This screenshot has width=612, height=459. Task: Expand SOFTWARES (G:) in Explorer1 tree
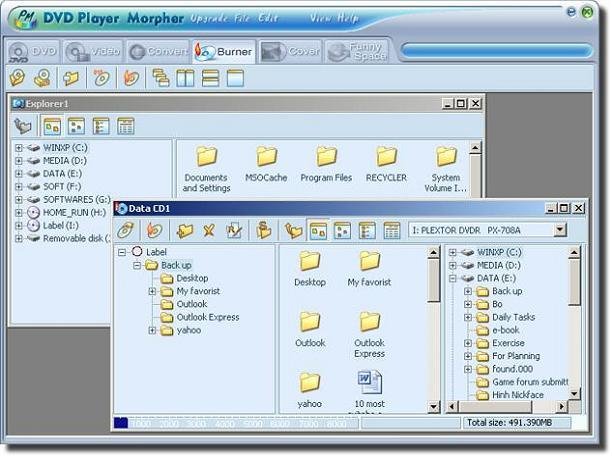[18, 199]
